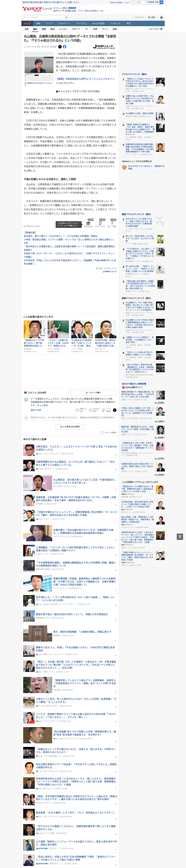This screenshot has height=868, width=186.
Task: Select the トップ tab
Action: [27, 24]
